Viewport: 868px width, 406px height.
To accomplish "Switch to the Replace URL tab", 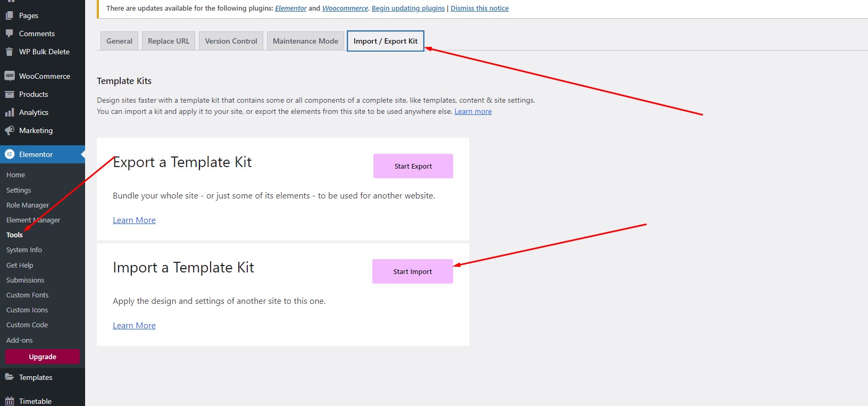I will (x=168, y=41).
